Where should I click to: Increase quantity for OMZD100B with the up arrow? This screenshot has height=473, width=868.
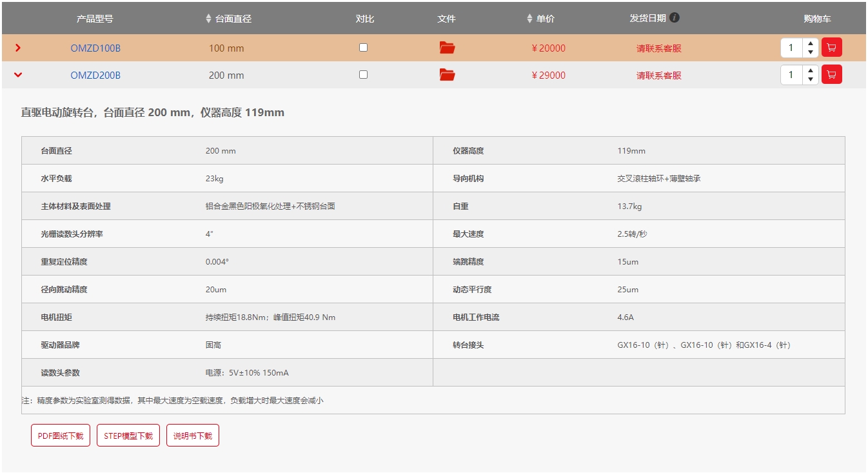[810, 44]
